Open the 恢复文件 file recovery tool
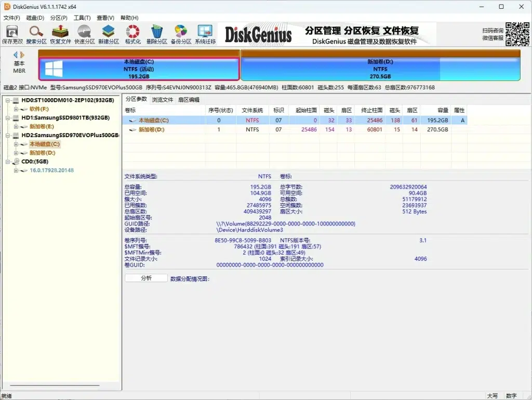The image size is (532, 400). click(x=60, y=34)
